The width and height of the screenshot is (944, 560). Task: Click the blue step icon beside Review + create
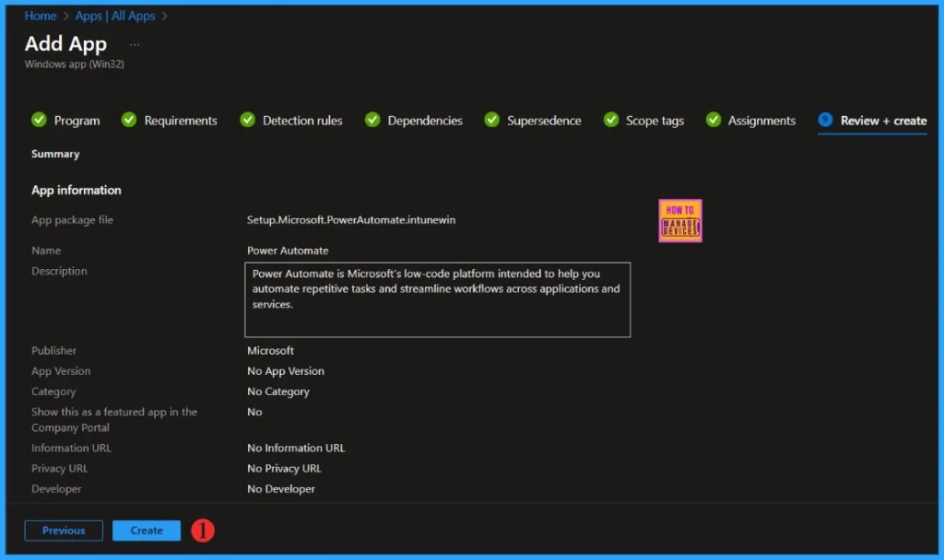(825, 120)
